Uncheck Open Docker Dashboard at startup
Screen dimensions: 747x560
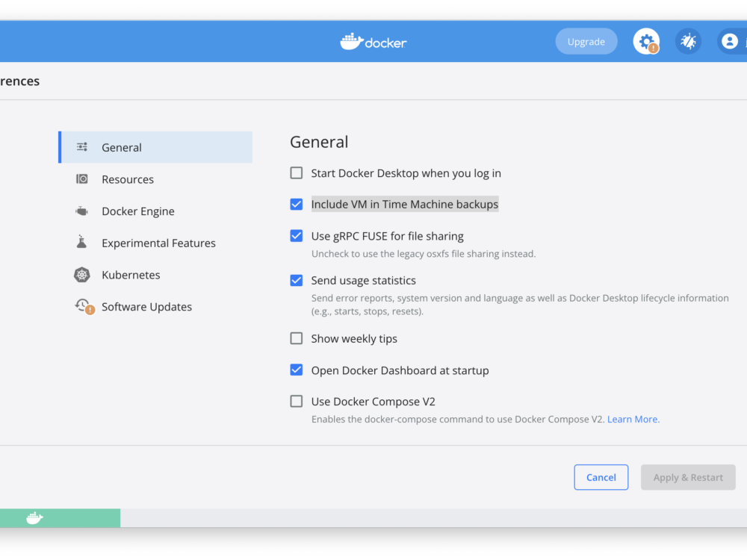tap(297, 370)
